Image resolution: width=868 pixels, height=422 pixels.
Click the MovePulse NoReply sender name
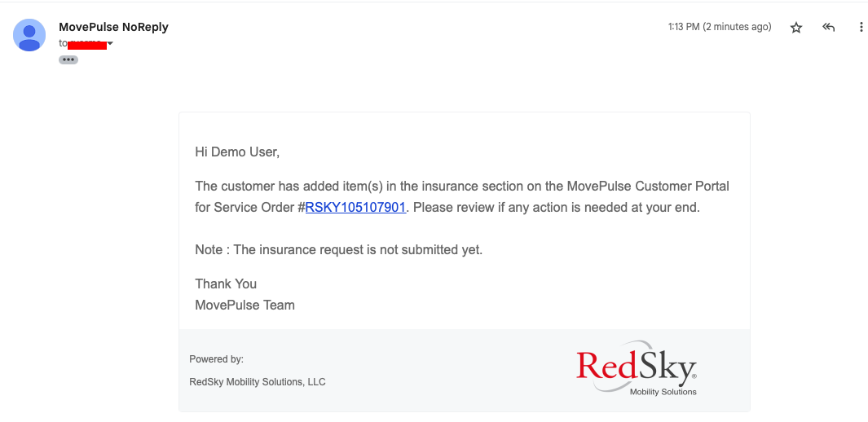pyautogui.click(x=113, y=27)
